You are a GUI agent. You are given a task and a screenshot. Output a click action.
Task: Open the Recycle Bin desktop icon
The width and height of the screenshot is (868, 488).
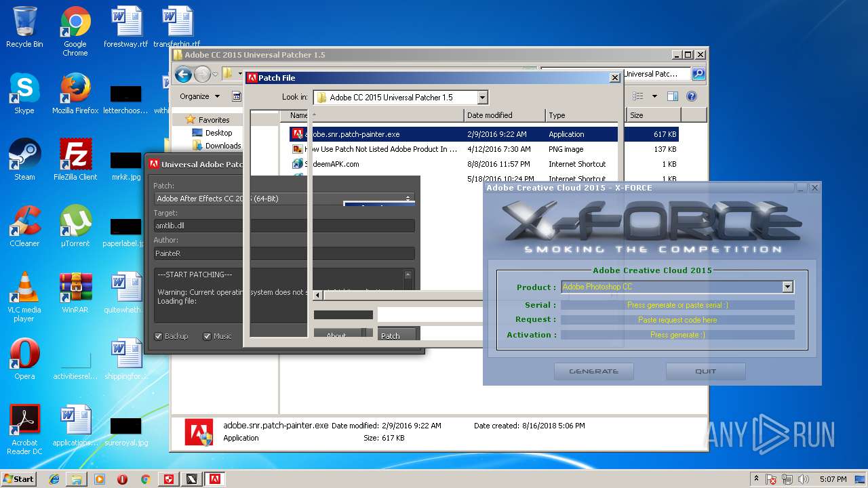[24, 27]
